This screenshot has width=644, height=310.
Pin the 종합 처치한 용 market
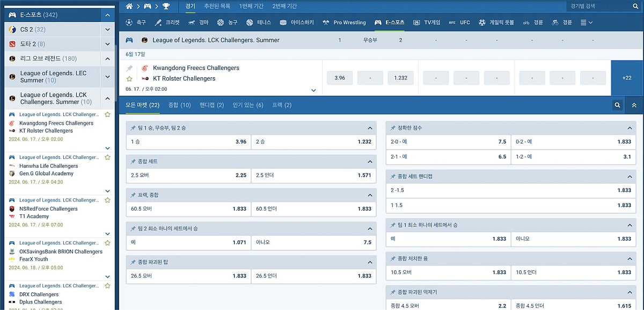click(393, 258)
